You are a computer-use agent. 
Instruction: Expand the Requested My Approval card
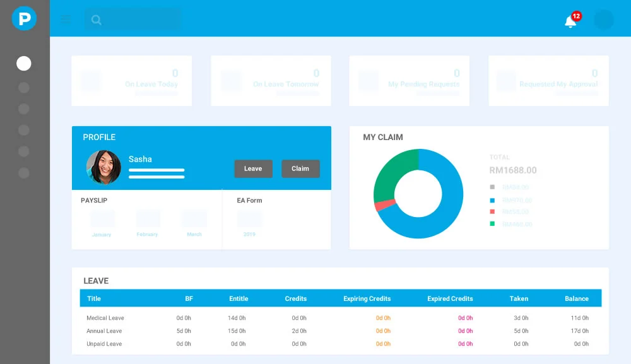pos(548,81)
